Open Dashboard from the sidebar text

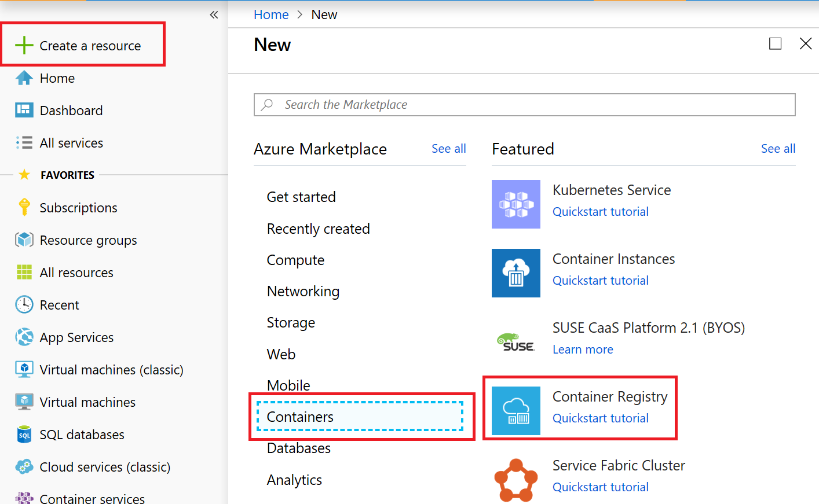coord(71,111)
